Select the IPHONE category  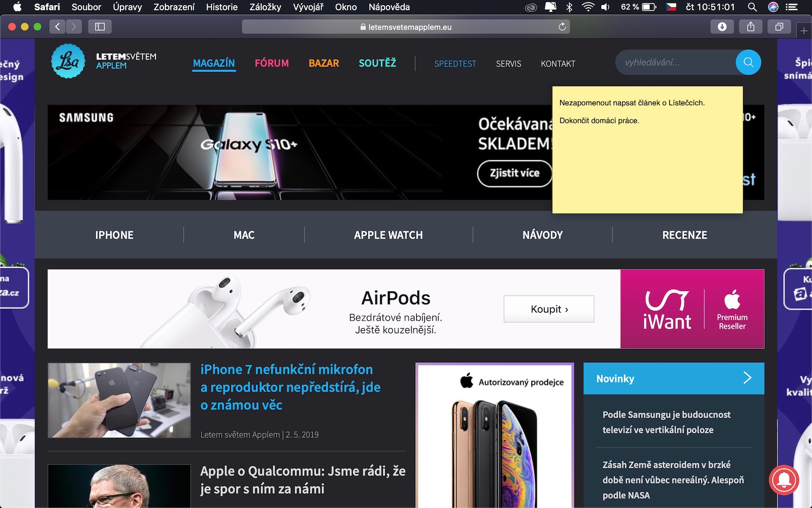(x=114, y=235)
